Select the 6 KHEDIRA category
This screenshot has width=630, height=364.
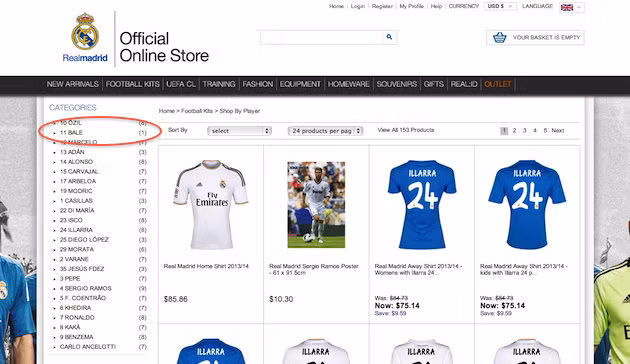pyautogui.click(x=76, y=308)
